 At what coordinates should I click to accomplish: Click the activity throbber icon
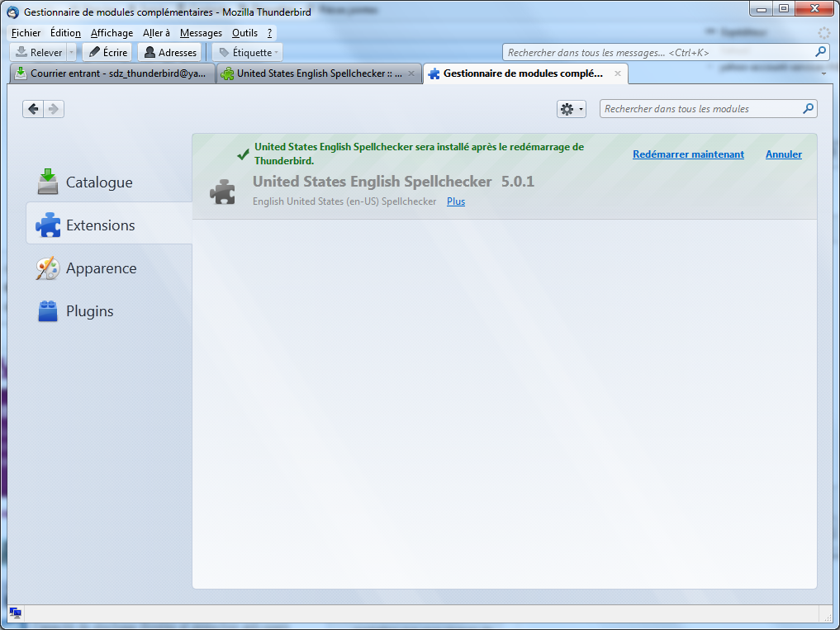pos(823,33)
